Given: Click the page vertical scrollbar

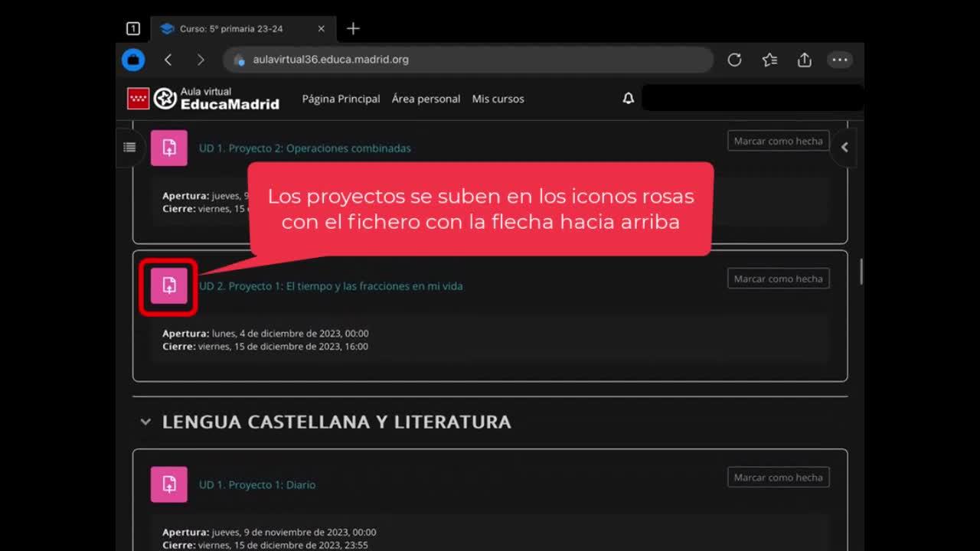Looking at the screenshot, I should [x=861, y=272].
